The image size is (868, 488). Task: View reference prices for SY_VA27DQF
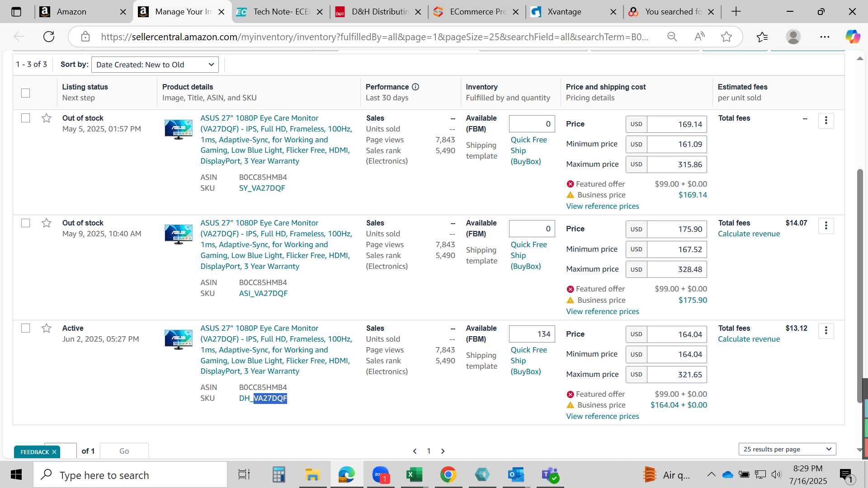603,206
